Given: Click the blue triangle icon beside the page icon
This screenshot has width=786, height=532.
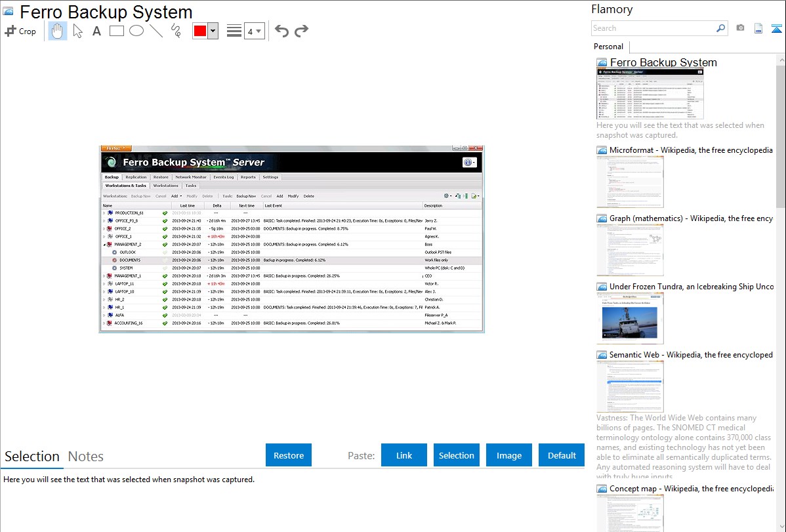Looking at the screenshot, I should 776,28.
